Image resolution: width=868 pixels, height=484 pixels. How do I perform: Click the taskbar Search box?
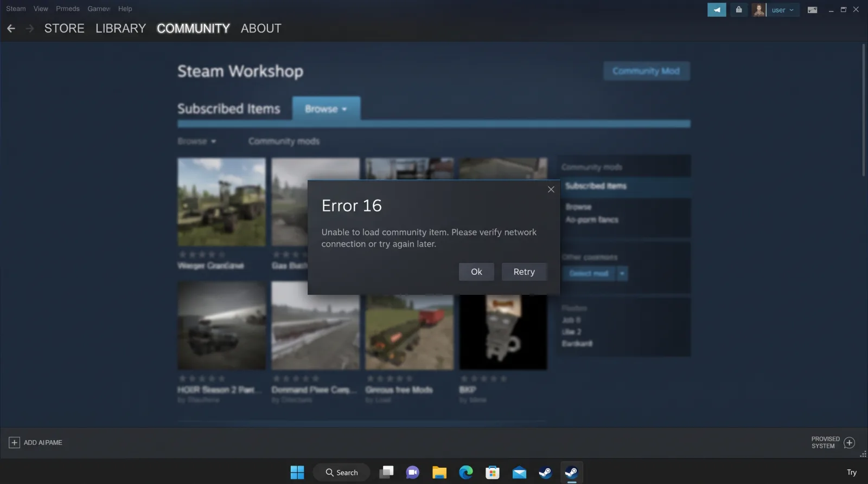point(342,472)
